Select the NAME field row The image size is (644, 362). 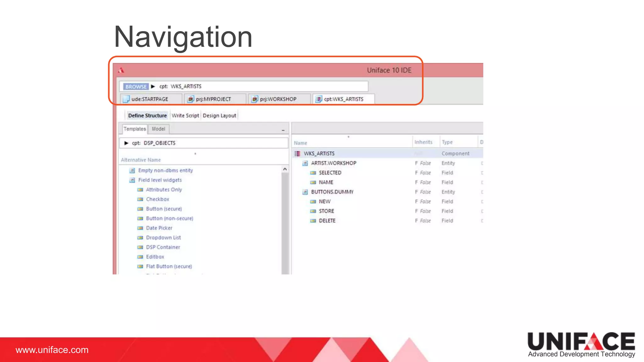click(387, 182)
